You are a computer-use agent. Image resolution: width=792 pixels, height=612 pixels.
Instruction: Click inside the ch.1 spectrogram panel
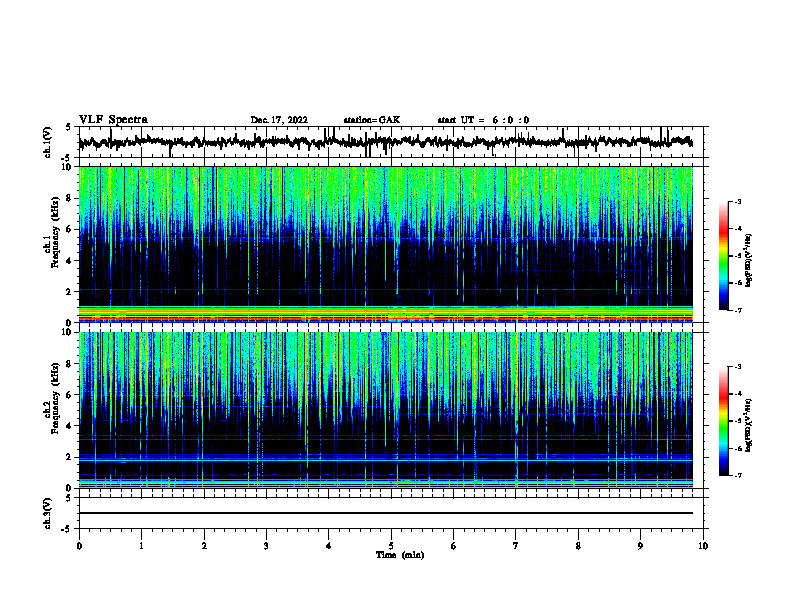386,244
